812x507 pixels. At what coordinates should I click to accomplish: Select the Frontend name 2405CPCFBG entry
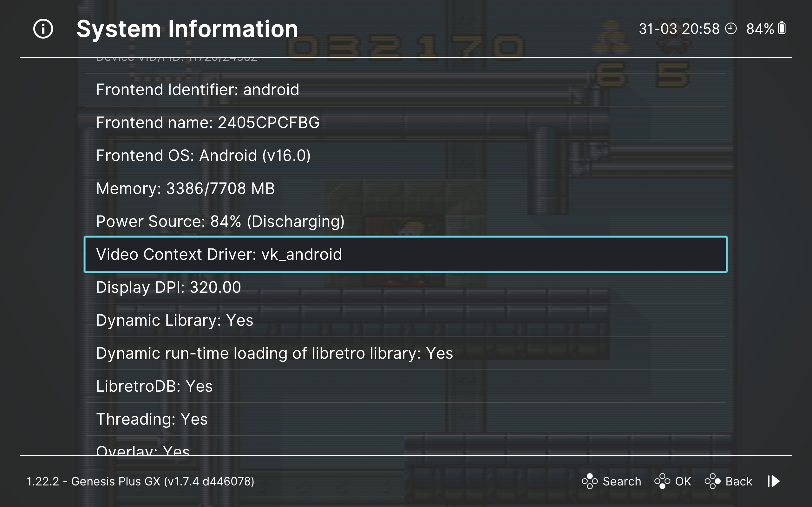(208, 123)
